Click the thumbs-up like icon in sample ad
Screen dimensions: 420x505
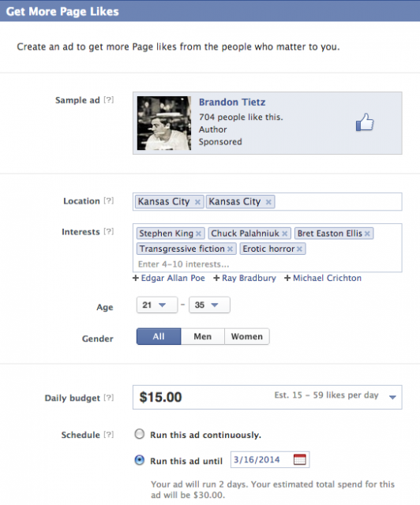365,122
